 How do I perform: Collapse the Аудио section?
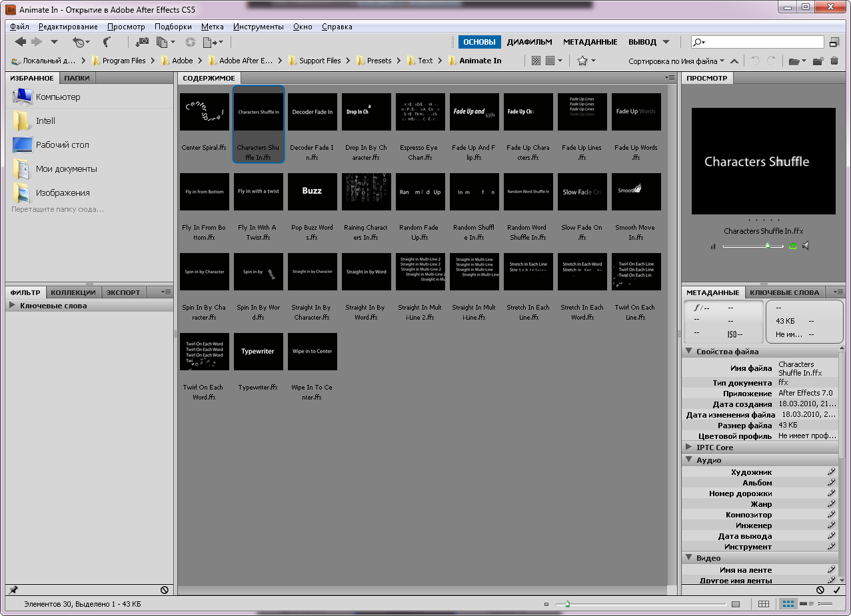click(x=689, y=460)
